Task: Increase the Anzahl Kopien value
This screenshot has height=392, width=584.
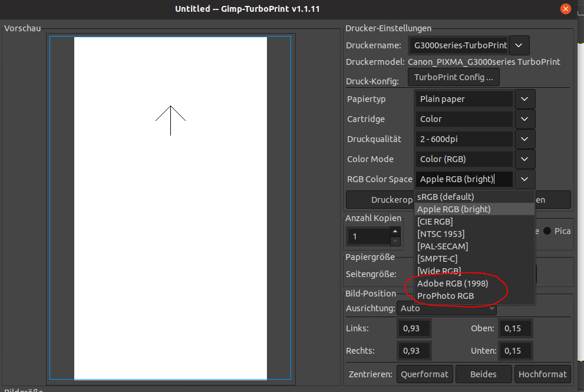Action: [x=395, y=232]
